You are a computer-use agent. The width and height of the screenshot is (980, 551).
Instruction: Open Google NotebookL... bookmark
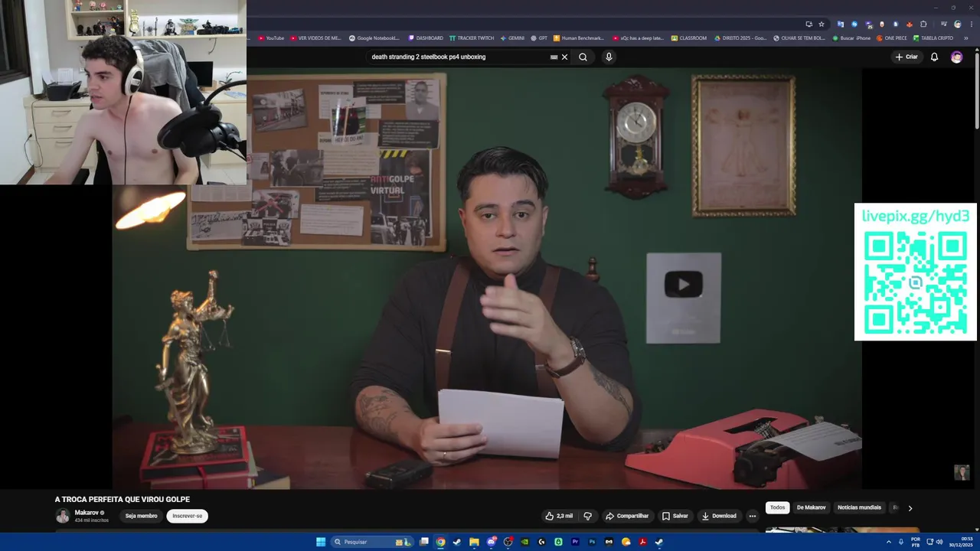pyautogui.click(x=374, y=37)
